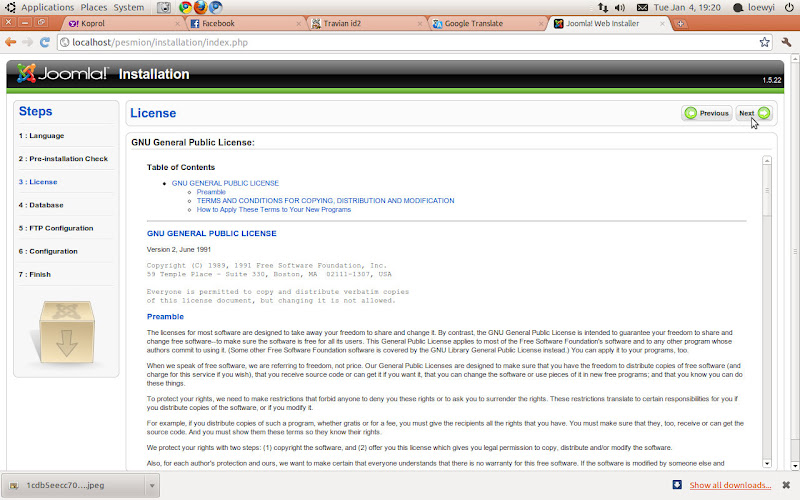Select step 2 : Pre-installation Check
This screenshot has width=800, height=500.
click(x=63, y=159)
